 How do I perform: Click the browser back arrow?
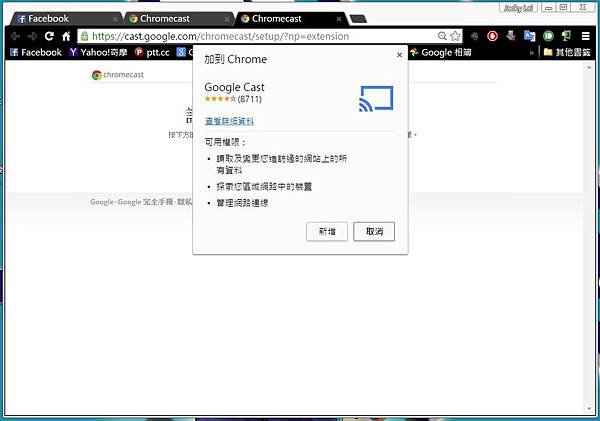[16, 36]
